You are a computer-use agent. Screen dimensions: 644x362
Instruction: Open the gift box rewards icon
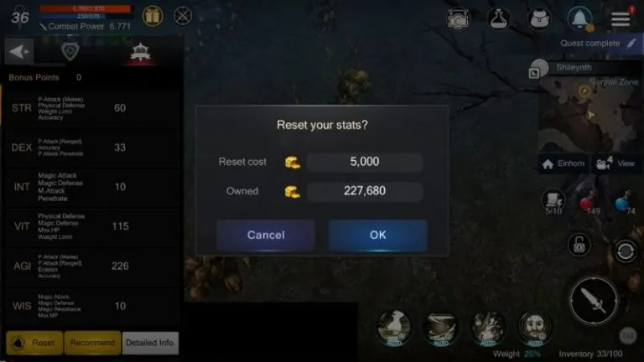153,17
